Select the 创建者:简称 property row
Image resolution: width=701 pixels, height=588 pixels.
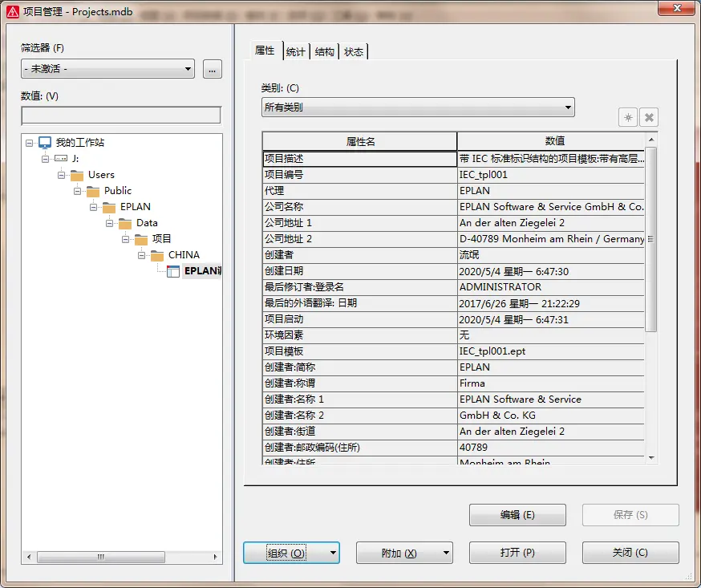click(x=453, y=367)
